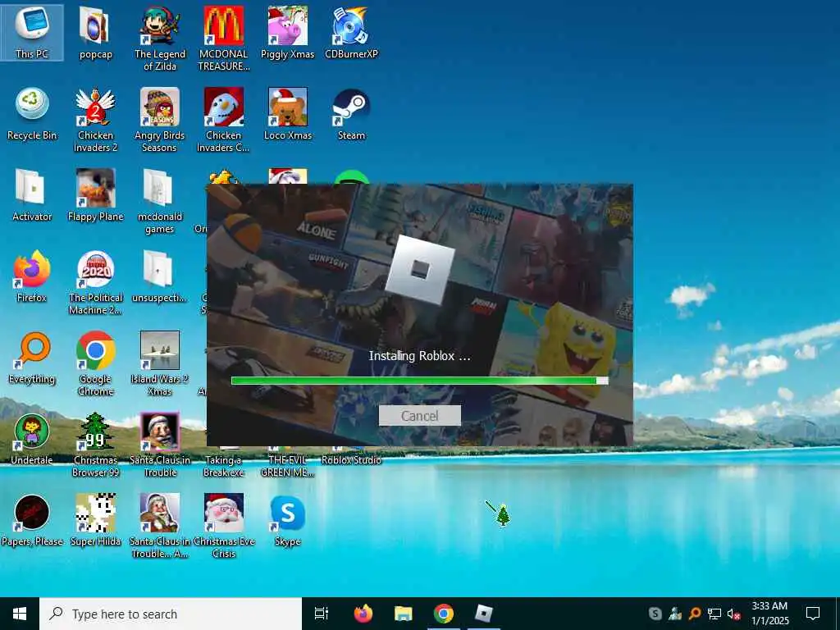Screen dimensions: 840x630
Task: Launch CDBurnerXP from desktop
Action: pos(351,33)
